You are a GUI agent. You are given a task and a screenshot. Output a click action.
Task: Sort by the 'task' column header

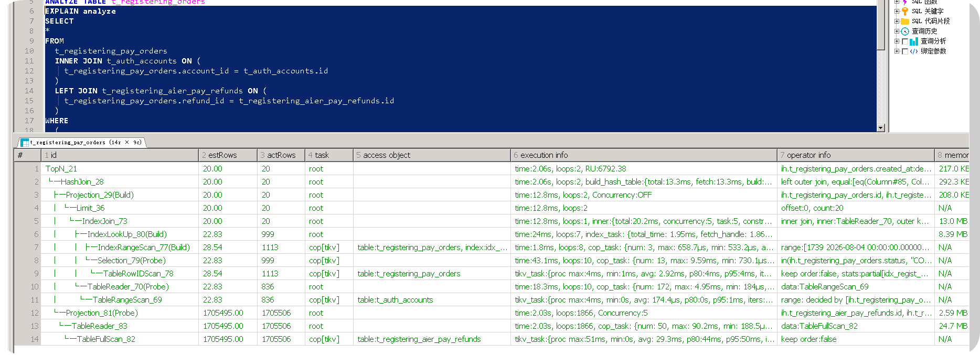[329, 155]
